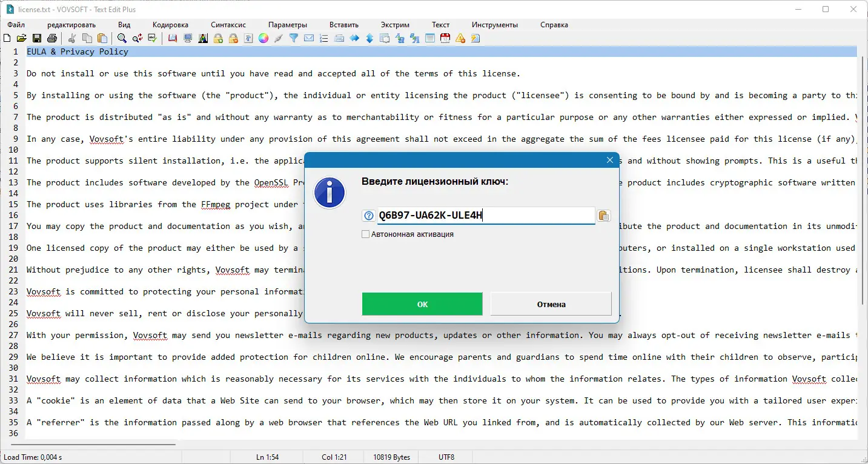The image size is (868, 464).
Task: Open the редактировать menu
Action: 71,25
